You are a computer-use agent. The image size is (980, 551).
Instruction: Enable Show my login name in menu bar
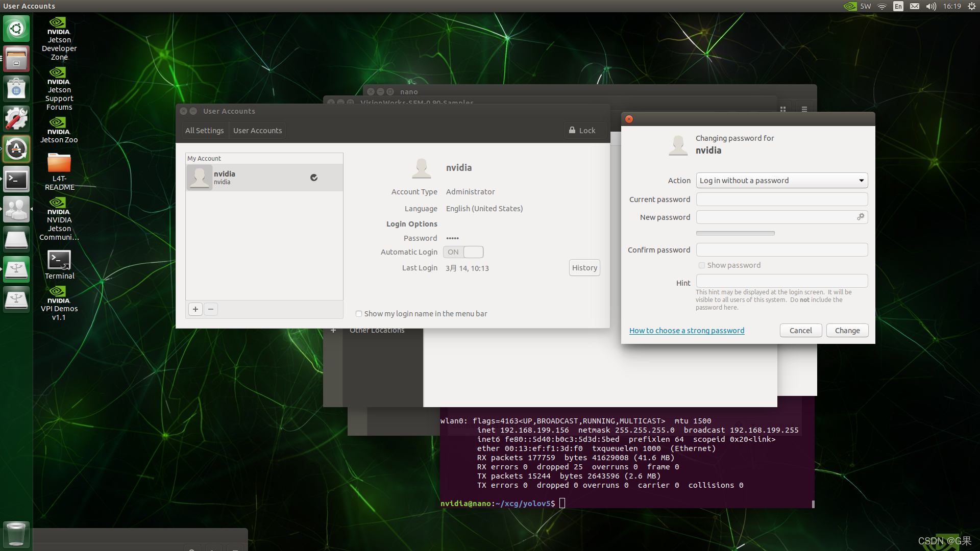(359, 314)
